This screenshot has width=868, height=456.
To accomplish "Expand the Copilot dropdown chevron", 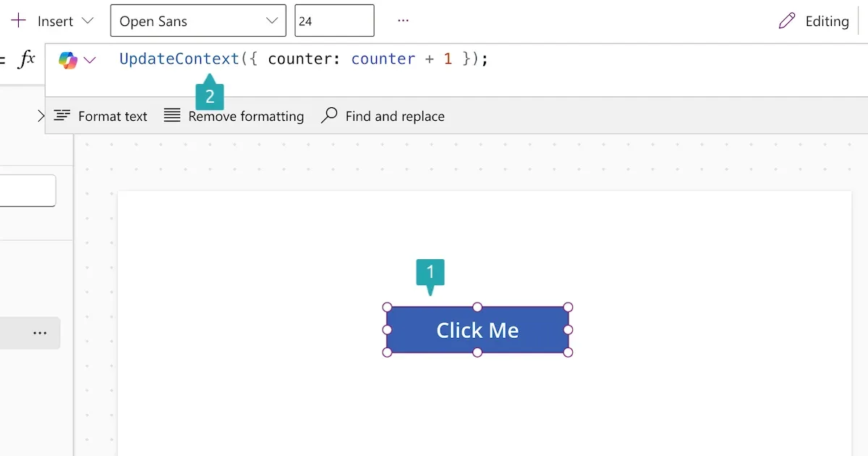I will click(x=90, y=60).
